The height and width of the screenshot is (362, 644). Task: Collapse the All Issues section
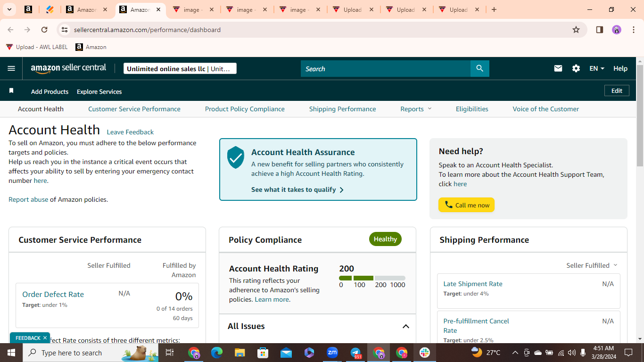click(405, 326)
